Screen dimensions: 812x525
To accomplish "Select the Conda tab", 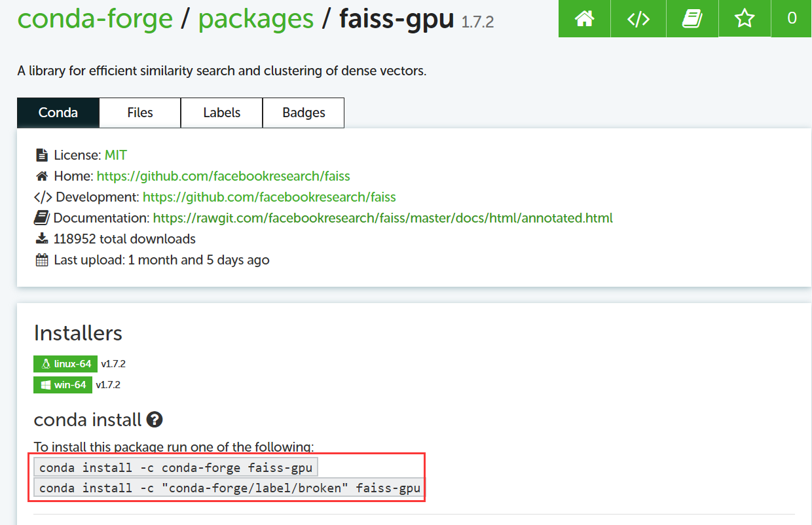I will click(58, 113).
